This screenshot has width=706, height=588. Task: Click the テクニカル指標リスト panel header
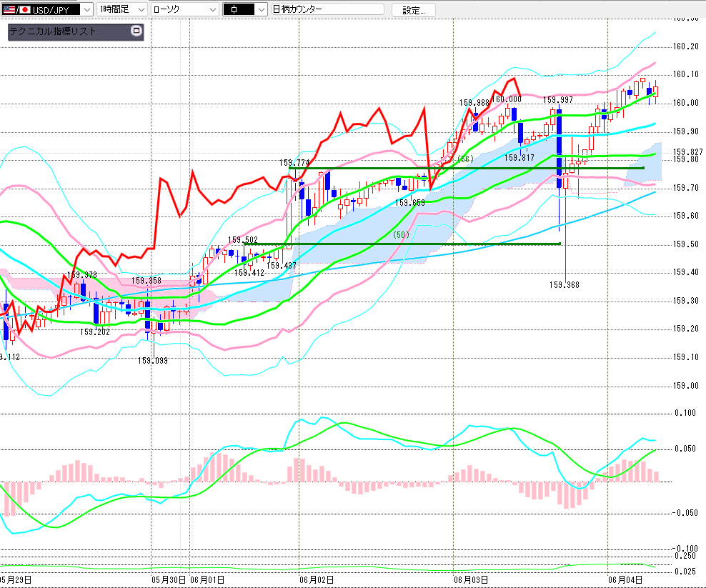76,31
